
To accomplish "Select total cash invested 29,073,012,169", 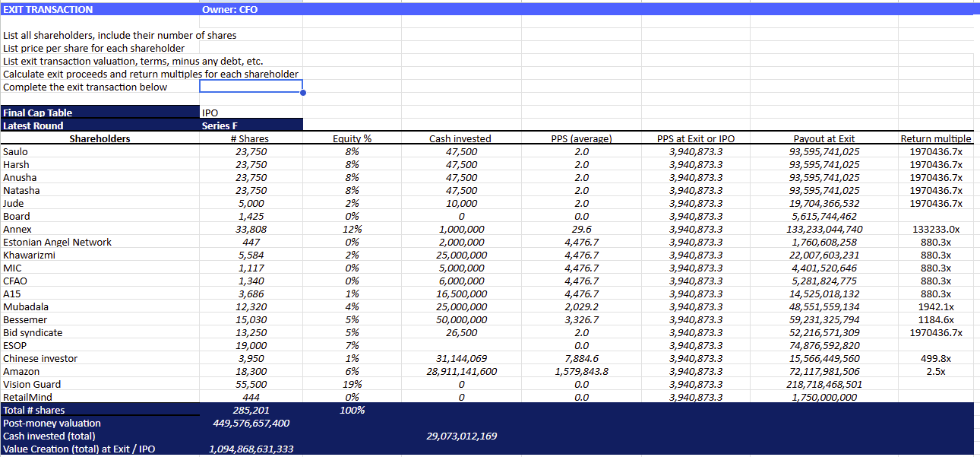I will (461, 436).
